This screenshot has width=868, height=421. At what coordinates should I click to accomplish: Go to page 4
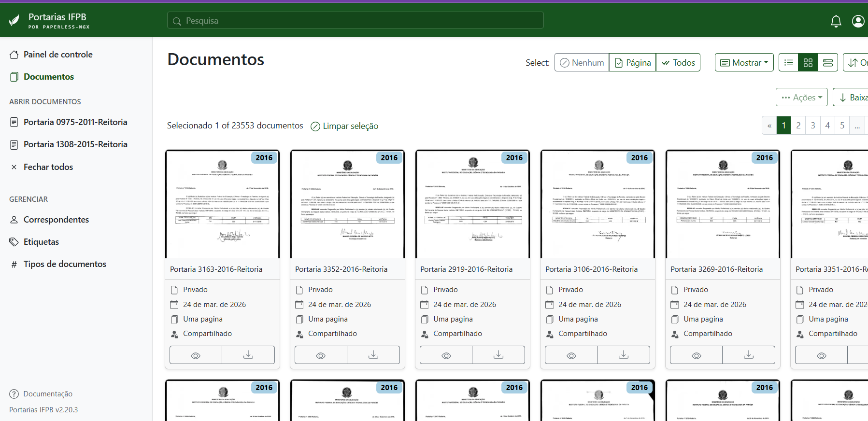[827, 126]
